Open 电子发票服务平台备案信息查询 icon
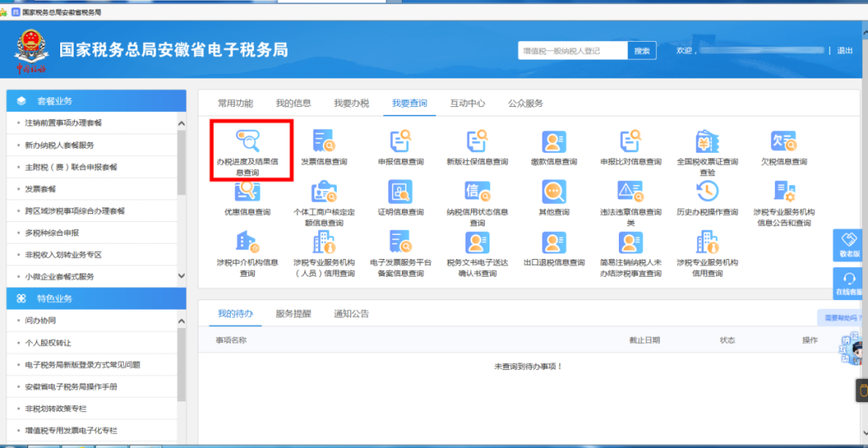The image size is (868, 448). [400, 241]
